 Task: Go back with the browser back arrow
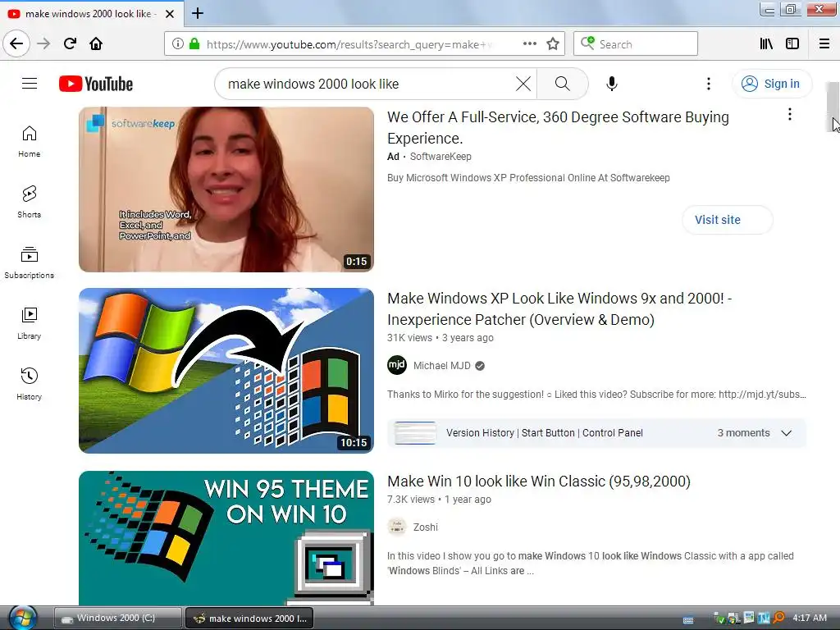click(x=16, y=43)
